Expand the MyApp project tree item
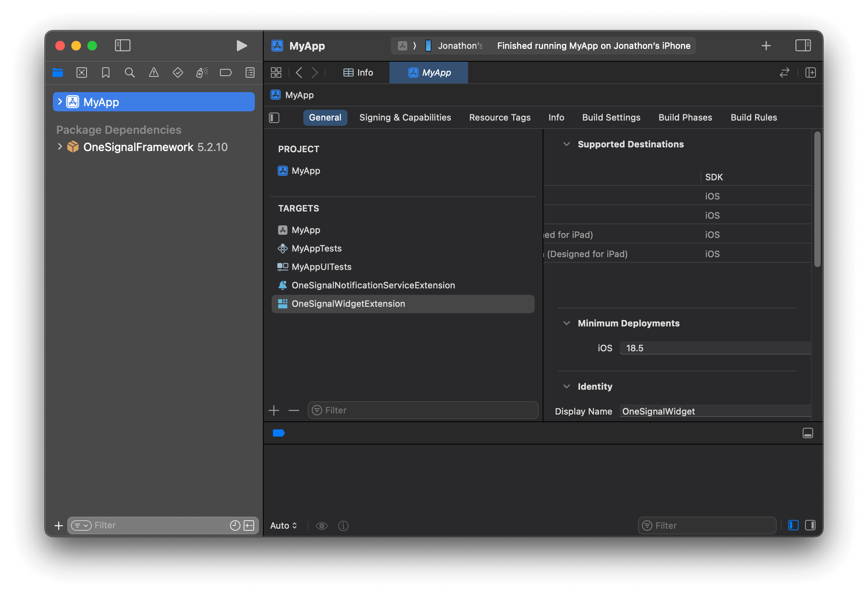 click(x=60, y=102)
